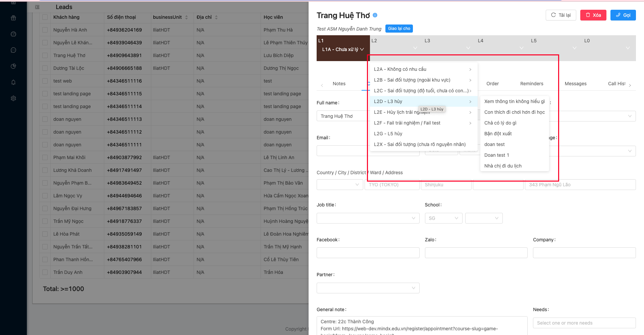
Task: Select L2X - Sai đối tượng (chưa rõ nguyên nhân)
Action: [423, 144]
